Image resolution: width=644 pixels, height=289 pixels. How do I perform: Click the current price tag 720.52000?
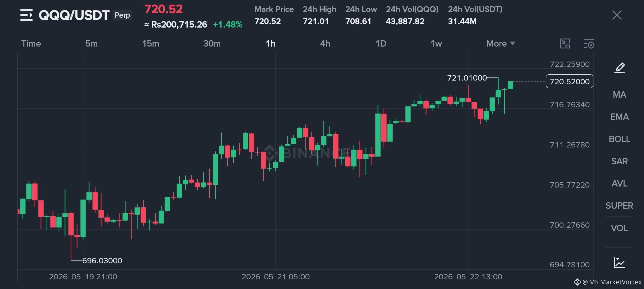pyautogui.click(x=569, y=81)
